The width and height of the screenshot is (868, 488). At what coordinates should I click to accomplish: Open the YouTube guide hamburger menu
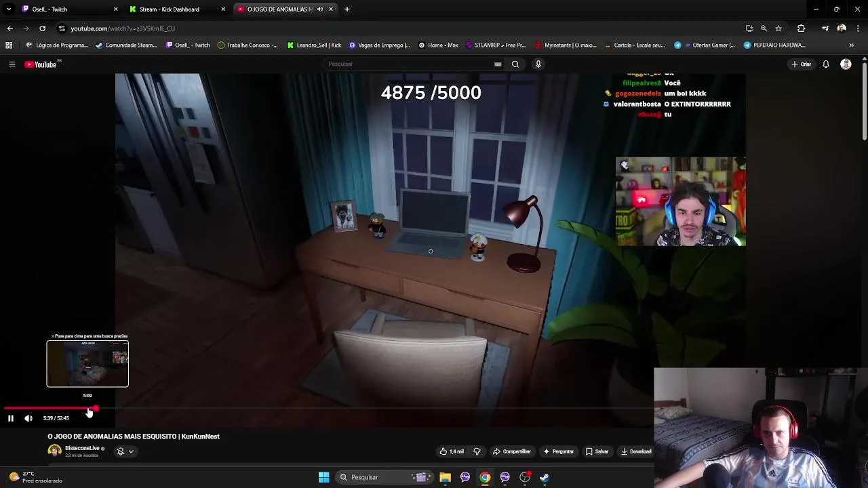pos(12,64)
